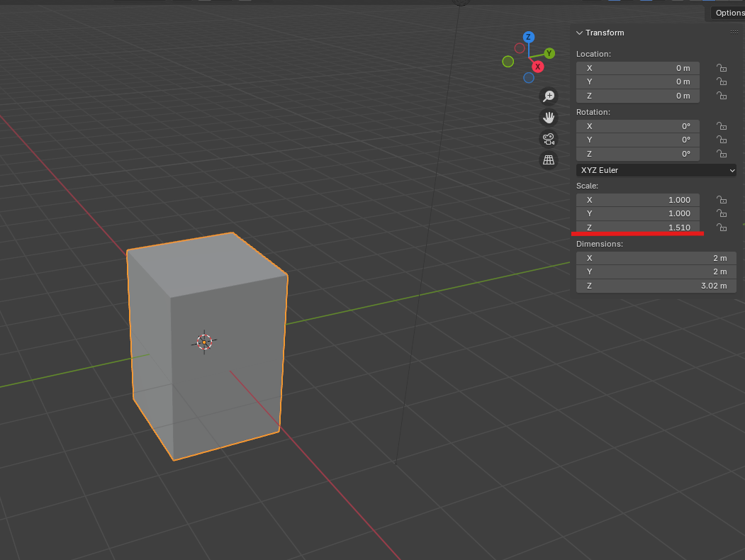
Task: Click the green Y axis on navigation gizmo
Action: pos(549,53)
